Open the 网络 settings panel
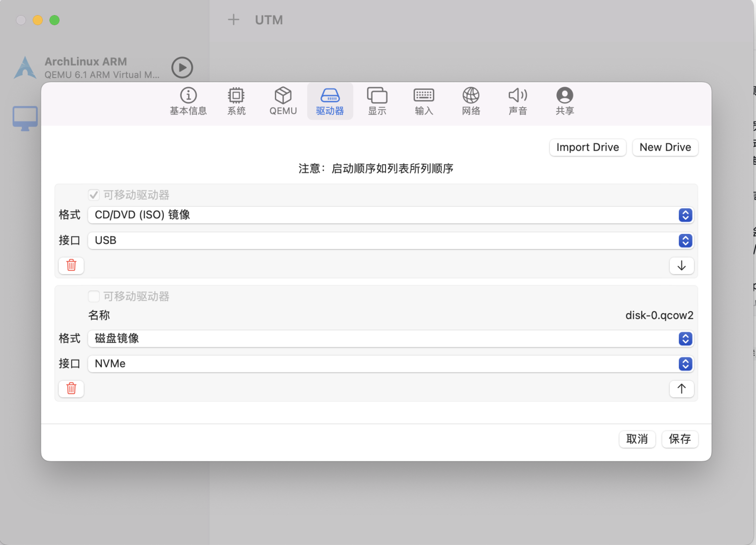 (471, 101)
